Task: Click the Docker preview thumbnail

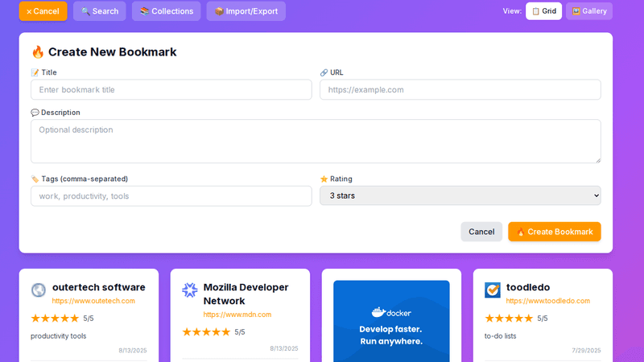Action: point(391,322)
